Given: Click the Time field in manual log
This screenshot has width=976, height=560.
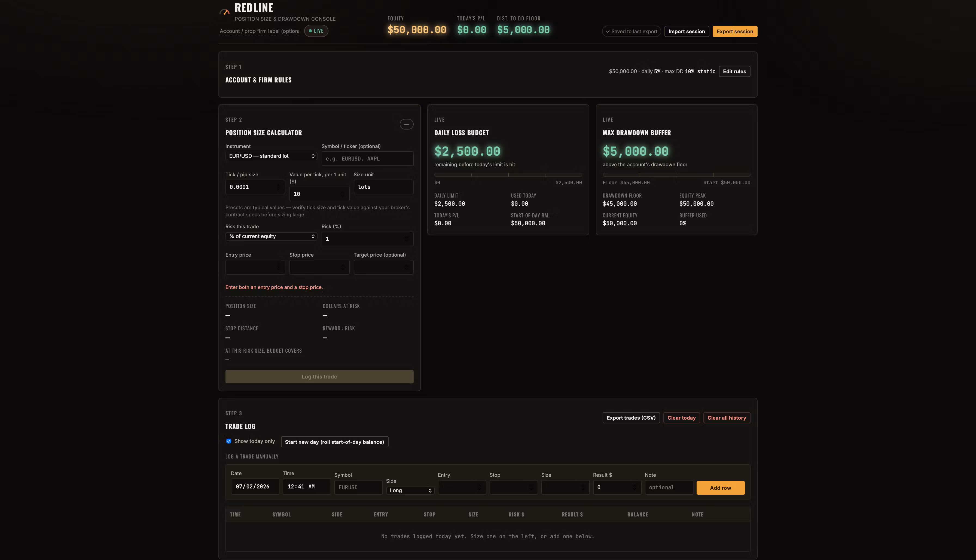Looking at the screenshot, I should 307,487.
